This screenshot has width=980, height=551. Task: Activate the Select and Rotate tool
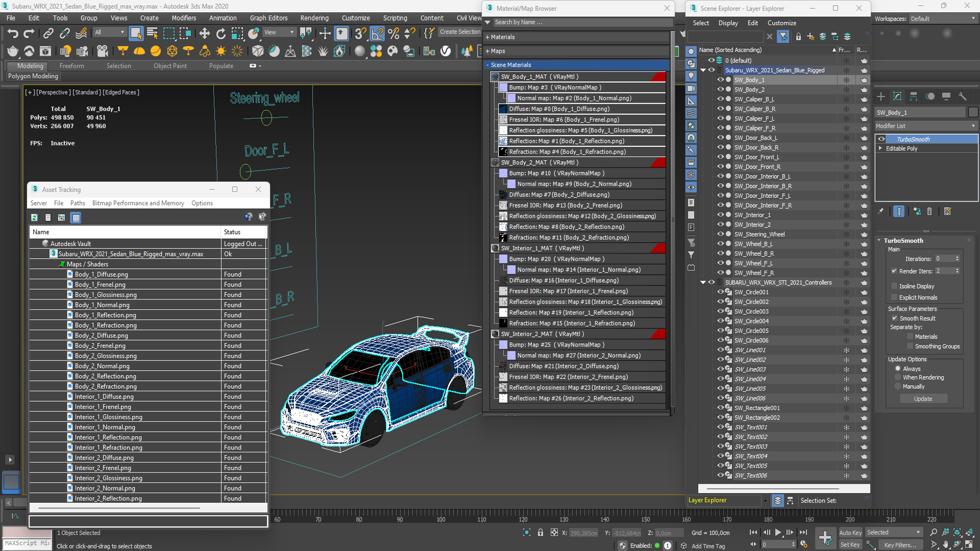pos(220,34)
